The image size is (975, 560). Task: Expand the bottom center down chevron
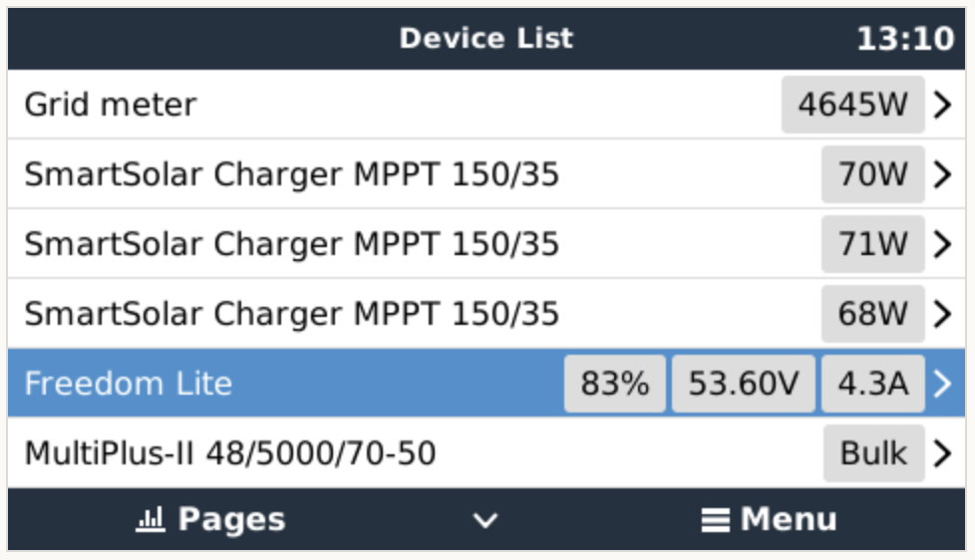pyautogui.click(x=486, y=520)
